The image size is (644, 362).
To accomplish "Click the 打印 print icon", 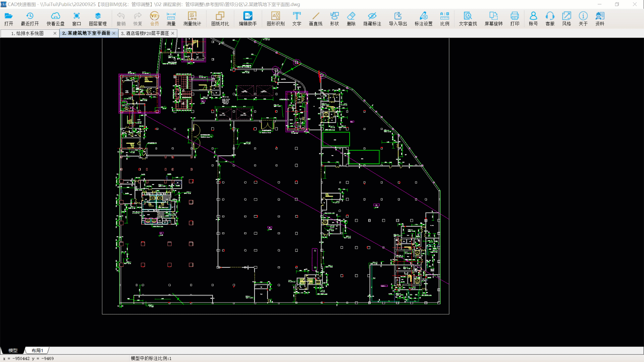I will coord(515,19).
